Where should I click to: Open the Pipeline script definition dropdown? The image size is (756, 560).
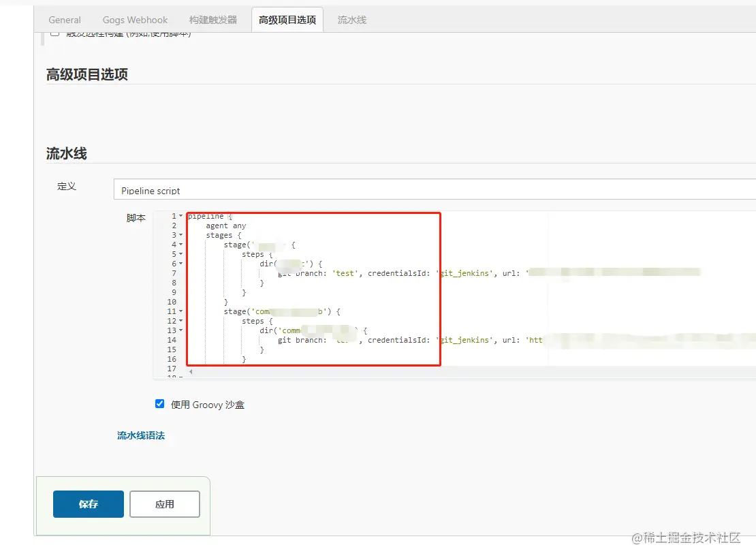(435, 189)
